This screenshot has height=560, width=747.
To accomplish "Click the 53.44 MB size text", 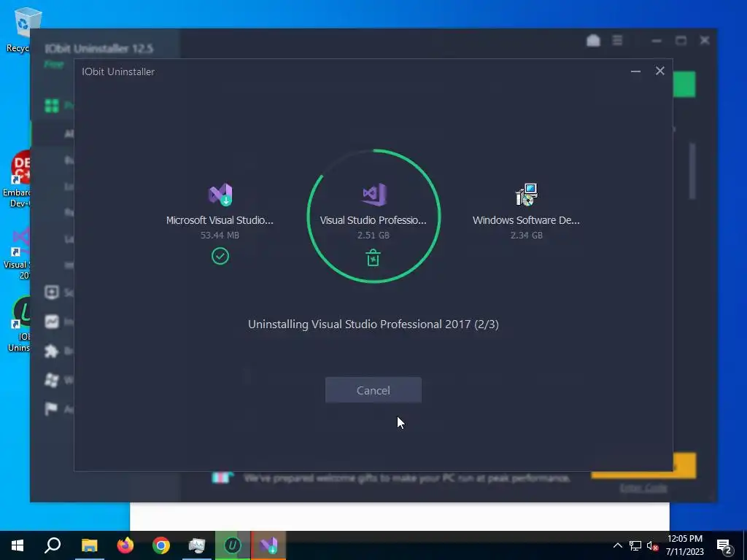I will (x=220, y=236).
